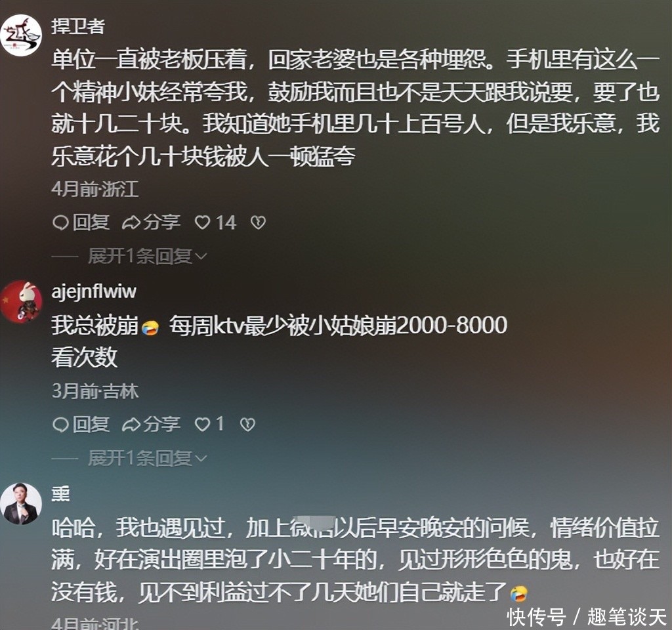Screen dimensions: 672x630
Task: Open ajejnflwiw's rabbit avatar
Action: [x=20, y=302]
